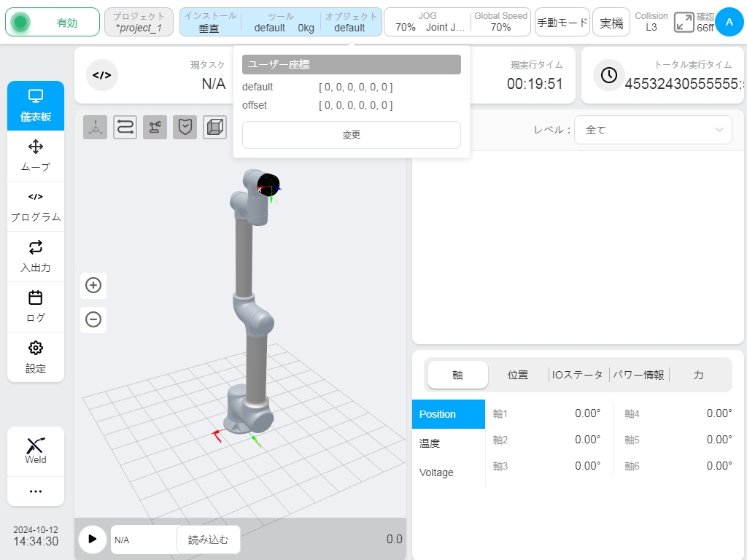Image resolution: width=747 pixels, height=560 pixels.
Task: Click the 現実行タイム value 00:19:51
Action: tap(535, 84)
